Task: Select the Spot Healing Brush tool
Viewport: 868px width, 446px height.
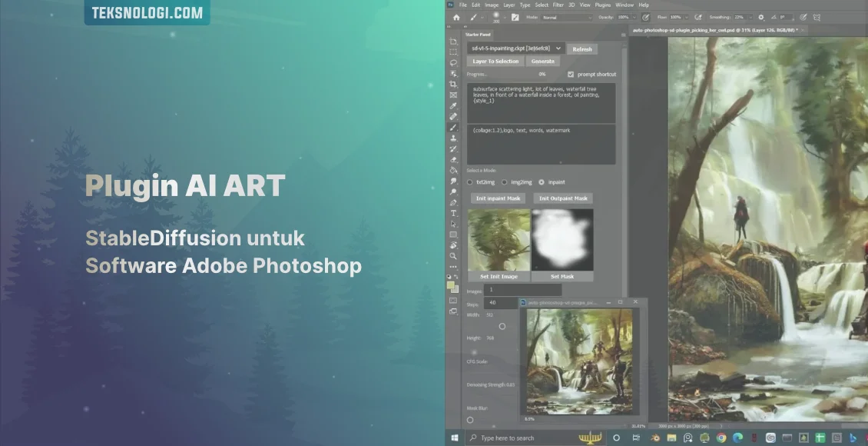Action: tap(453, 116)
